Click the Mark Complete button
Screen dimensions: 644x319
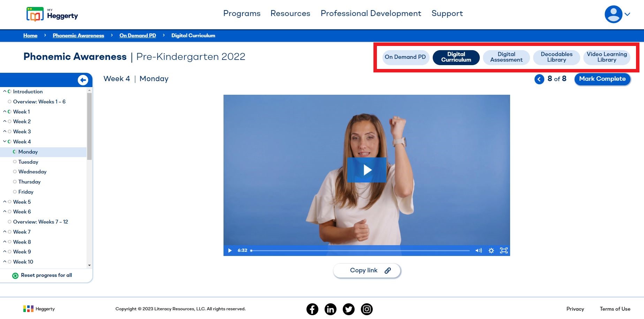tap(602, 79)
